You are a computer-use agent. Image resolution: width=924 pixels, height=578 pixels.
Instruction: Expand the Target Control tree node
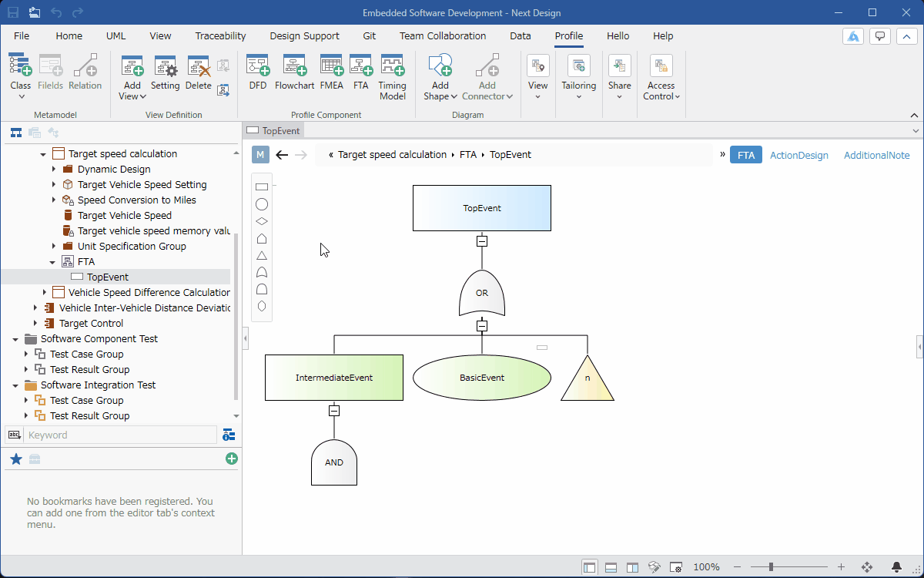point(35,324)
